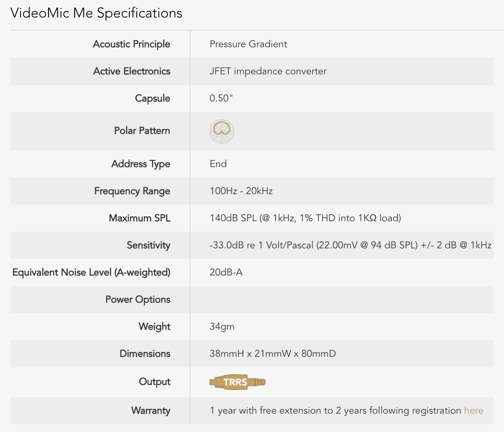Select the Equivalent Noise Level label
This screenshot has width=504, height=432.
coord(91,272)
